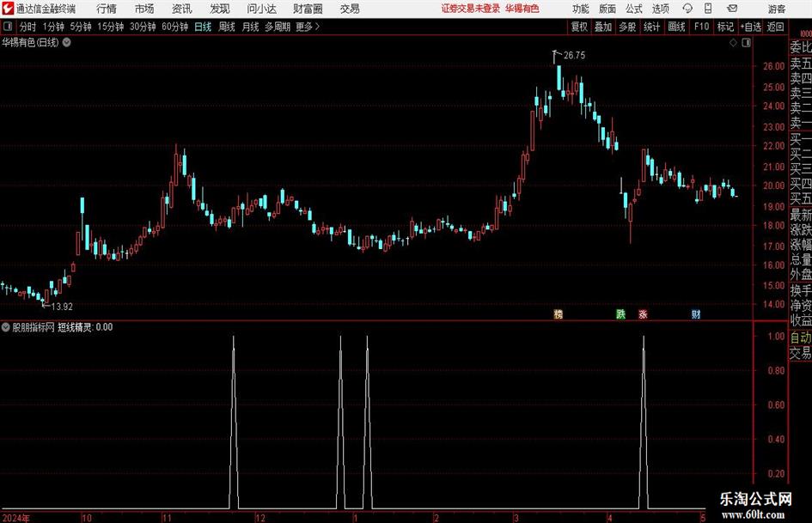Image resolution: width=812 pixels, height=523 pixels.
Task: Click the blue 财 marker
Action: 696,313
